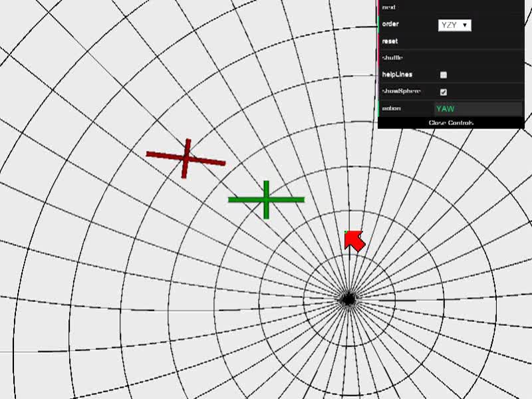
Task: Uncheck the showSphere checkbox
Action: tap(444, 92)
